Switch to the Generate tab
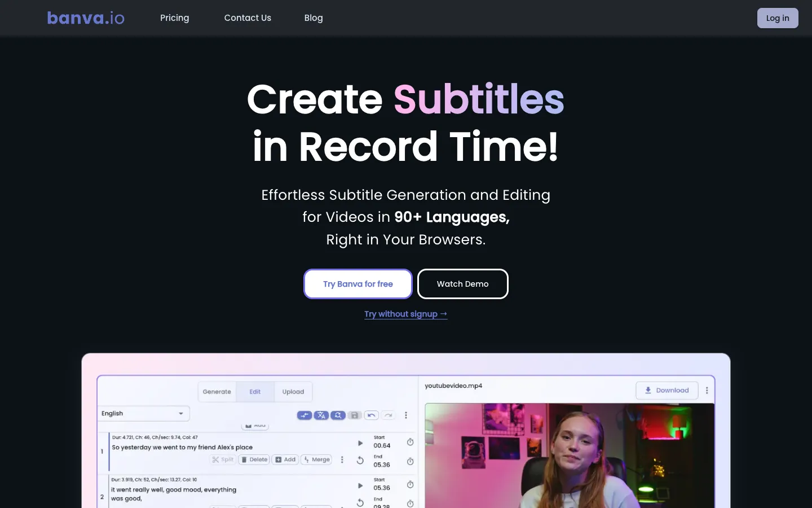This screenshot has width=812, height=508. click(x=217, y=392)
